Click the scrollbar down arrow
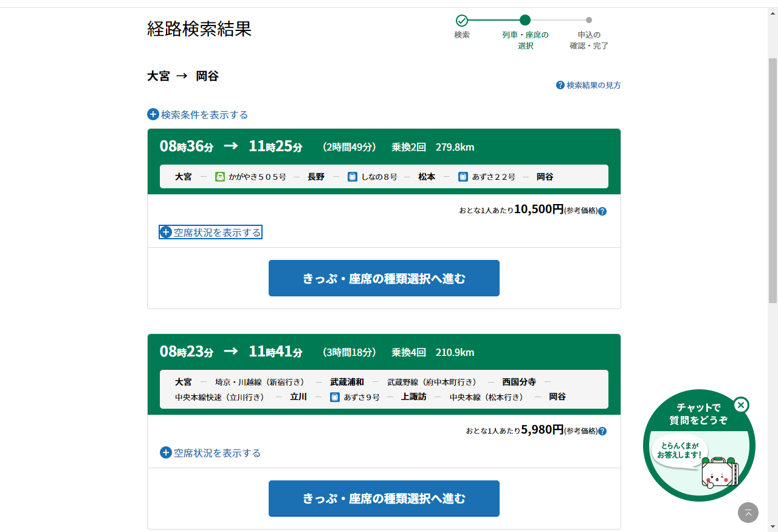 click(x=773, y=527)
